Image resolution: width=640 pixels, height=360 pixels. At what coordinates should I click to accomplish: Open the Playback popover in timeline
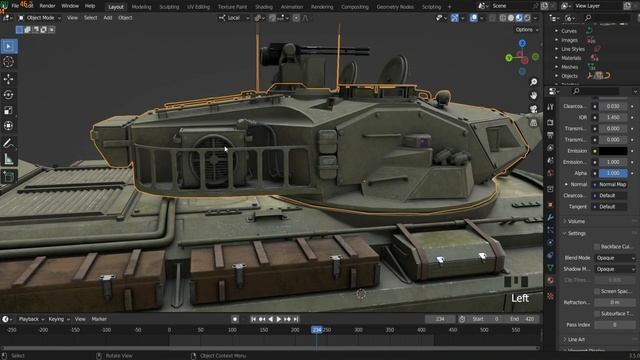[31, 319]
